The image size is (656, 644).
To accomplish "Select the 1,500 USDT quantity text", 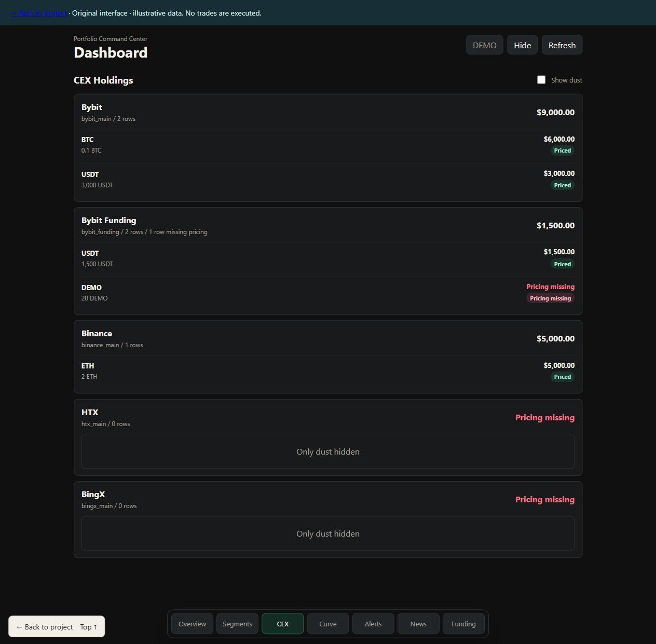I will (97, 264).
